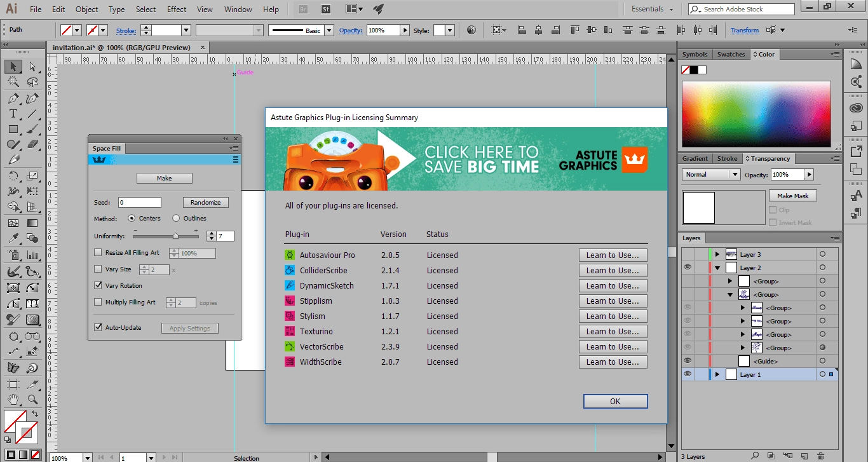Select the Zoom tool
Screen dimensions: 868x462
[32, 400]
